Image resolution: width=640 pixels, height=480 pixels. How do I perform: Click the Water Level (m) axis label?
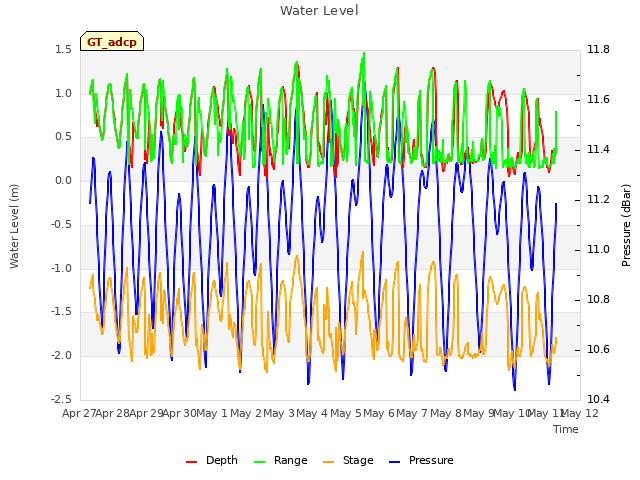(x=14, y=226)
